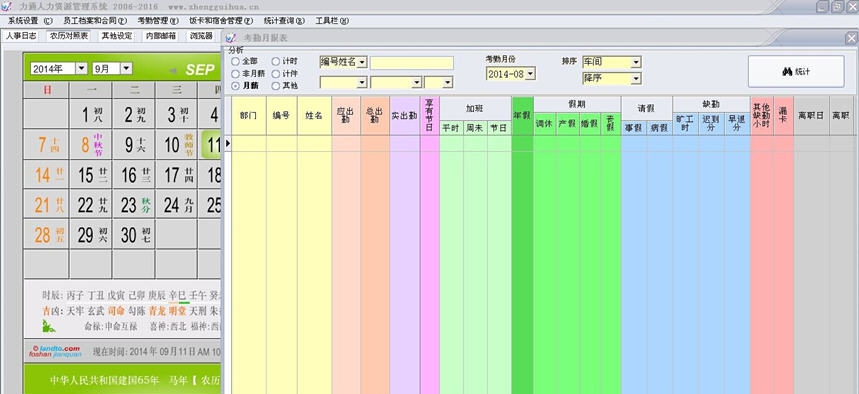Click the 病假 column header
The width and height of the screenshot is (859, 394).
point(659,128)
